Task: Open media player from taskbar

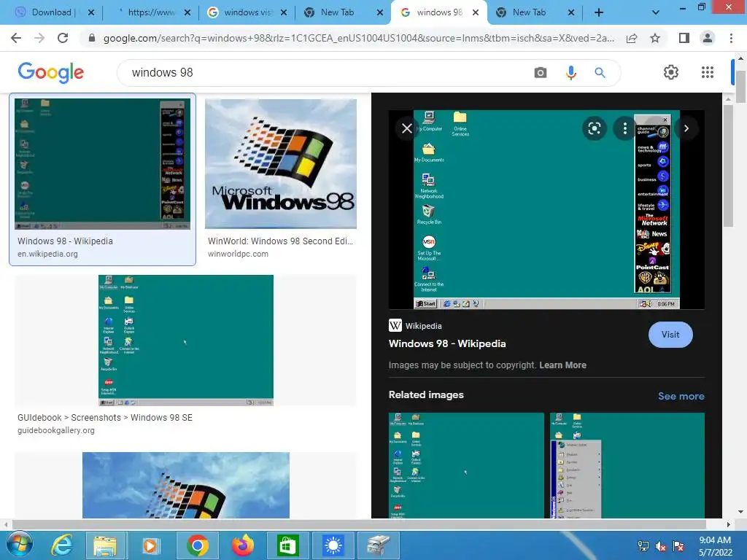Action: tap(150, 545)
